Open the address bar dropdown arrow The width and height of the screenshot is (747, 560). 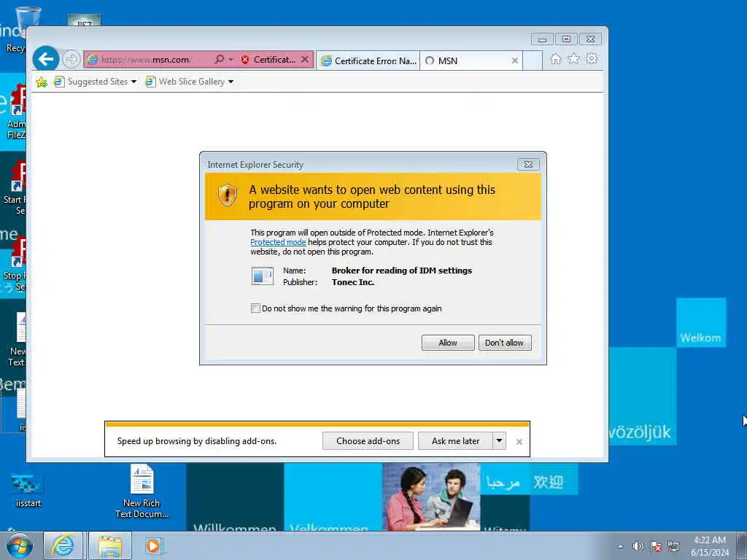[231, 60]
